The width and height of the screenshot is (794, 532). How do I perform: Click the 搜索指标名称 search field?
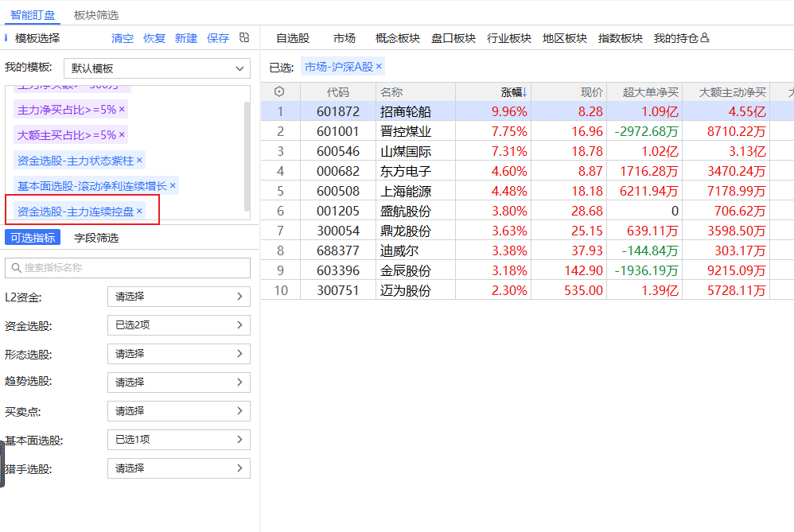click(127, 268)
